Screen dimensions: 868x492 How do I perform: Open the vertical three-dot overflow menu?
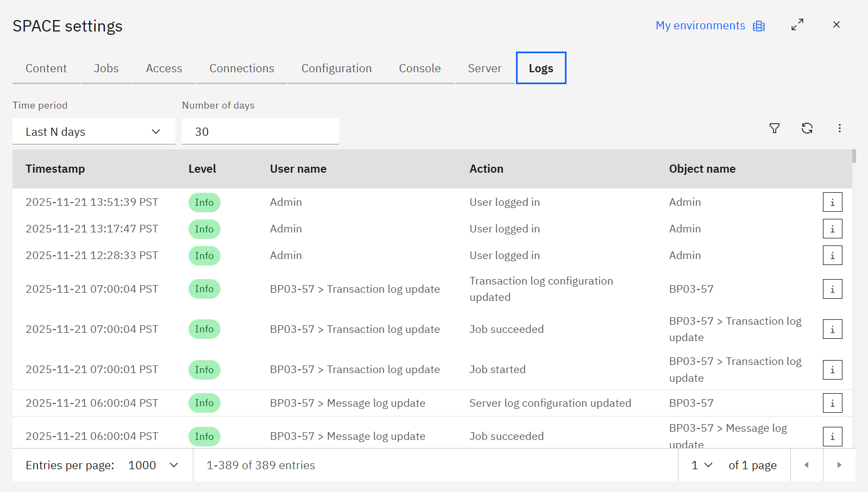coord(840,128)
